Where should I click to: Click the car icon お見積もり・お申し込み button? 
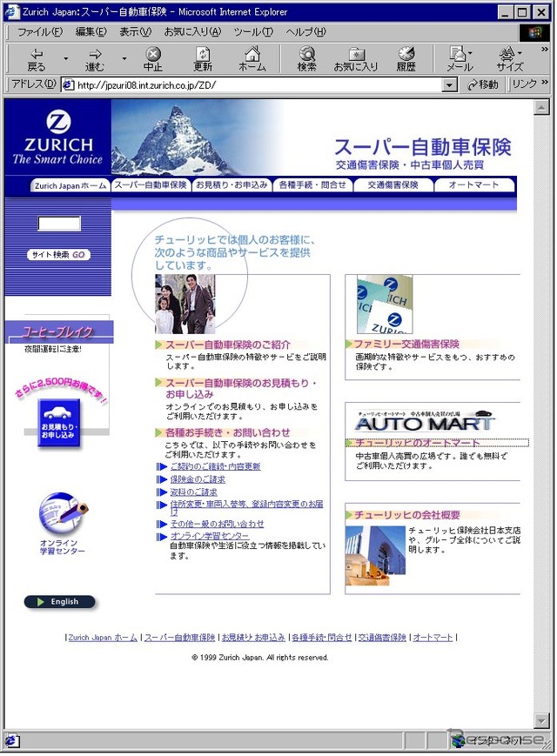click(x=58, y=423)
